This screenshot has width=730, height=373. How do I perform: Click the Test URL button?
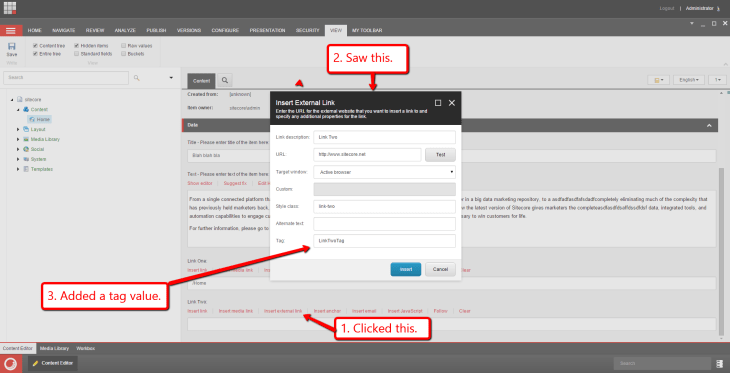click(x=440, y=155)
